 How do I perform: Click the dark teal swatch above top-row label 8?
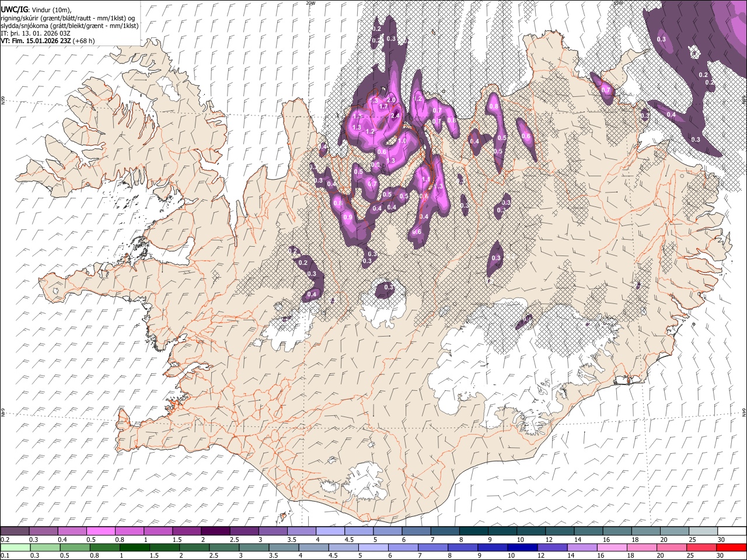473,531
